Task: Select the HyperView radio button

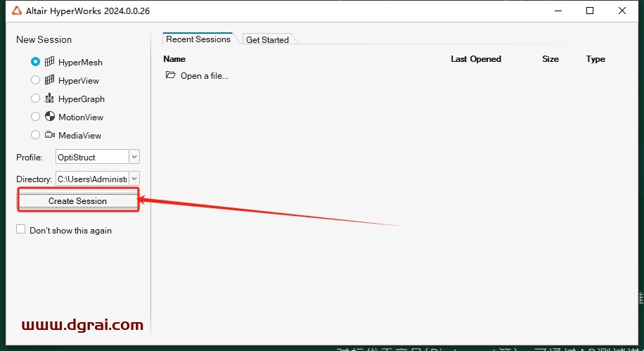Action: (35, 79)
